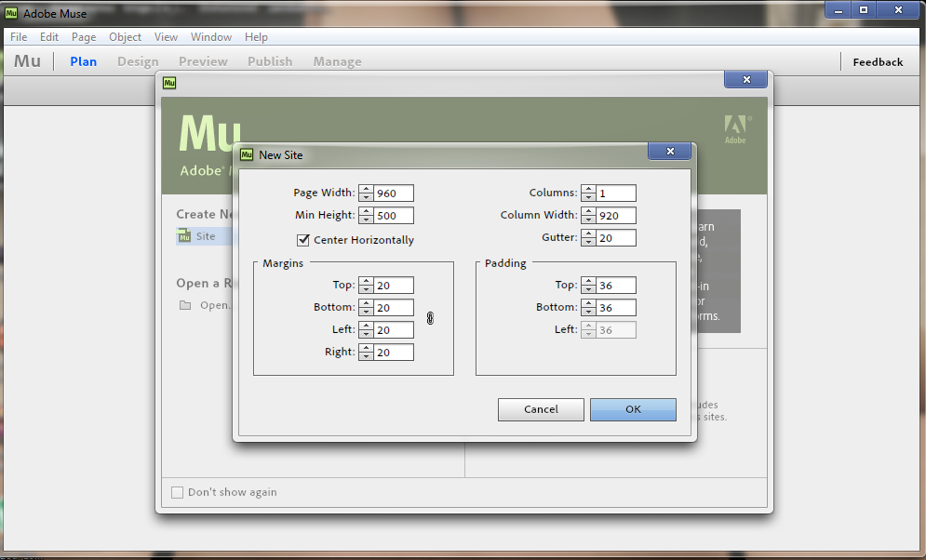Click the Cancel button
This screenshot has width=926, height=560.
coord(541,409)
